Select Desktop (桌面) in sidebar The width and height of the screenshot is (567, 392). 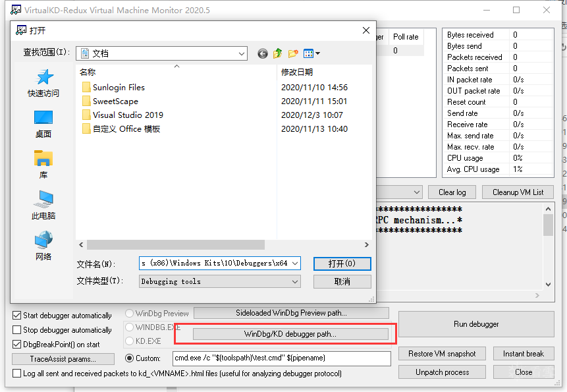[43, 125]
